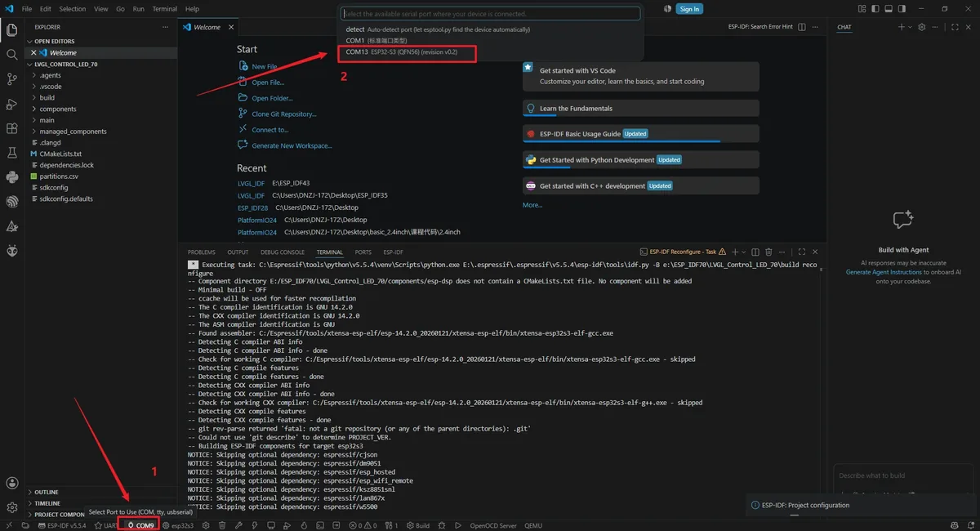
Task: Open chat settings gear icon
Action: click(921, 27)
